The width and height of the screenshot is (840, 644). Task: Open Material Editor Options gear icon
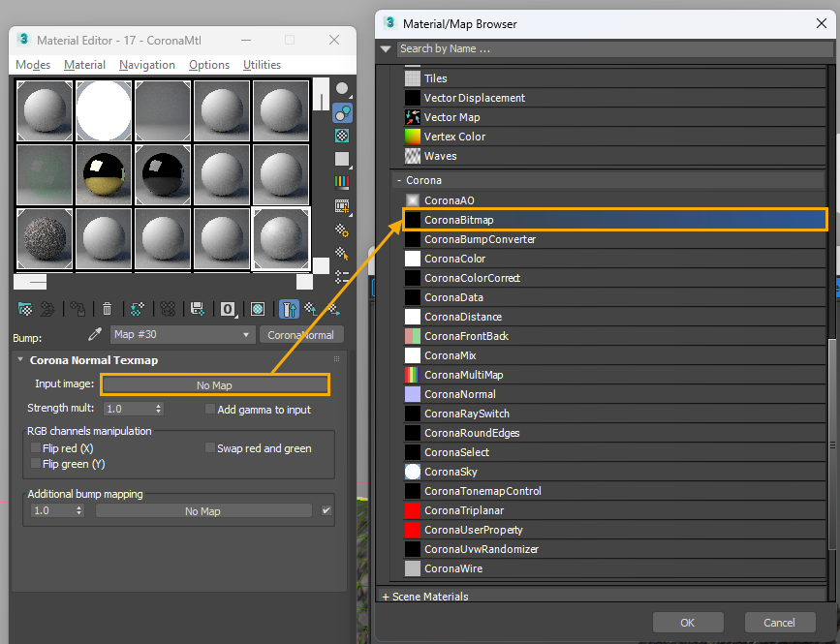(342, 230)
